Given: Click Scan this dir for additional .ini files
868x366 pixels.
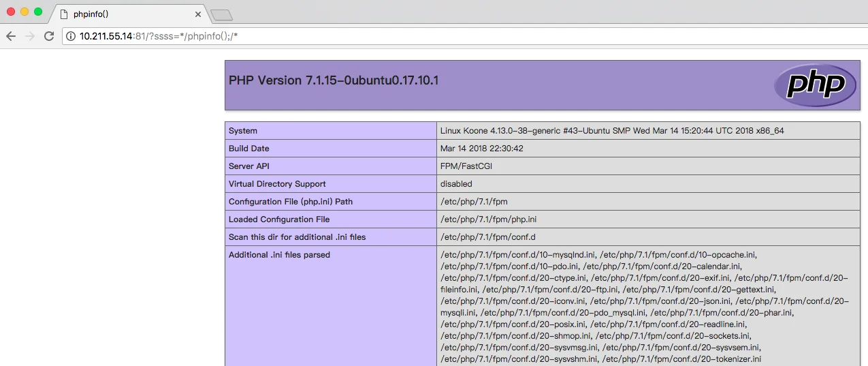Looking at the screenshot, I should (298, 237).
